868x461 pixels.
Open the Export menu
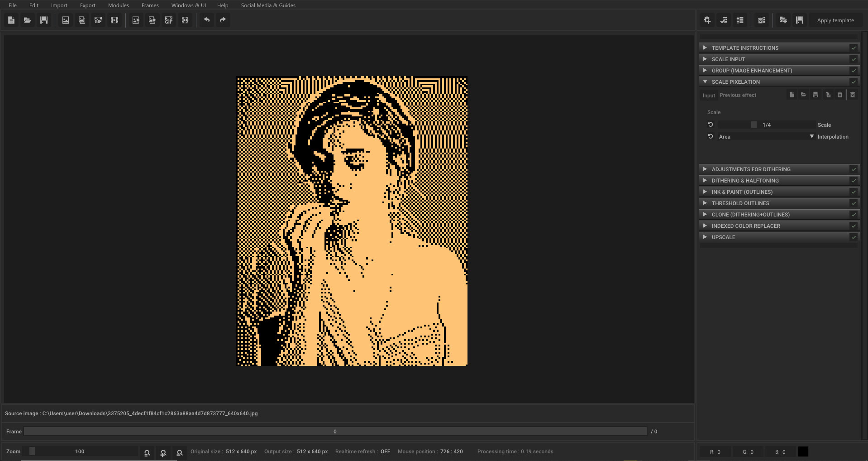[87, 5]
